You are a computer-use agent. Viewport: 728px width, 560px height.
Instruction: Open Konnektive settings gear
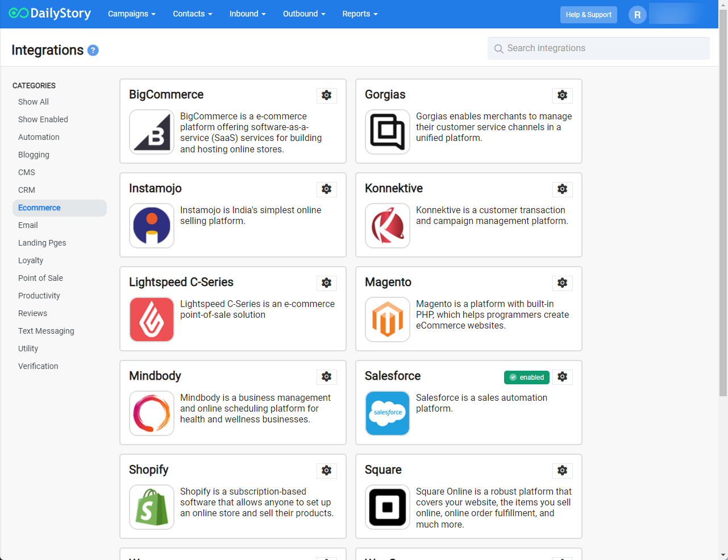[x=562, y=189]
